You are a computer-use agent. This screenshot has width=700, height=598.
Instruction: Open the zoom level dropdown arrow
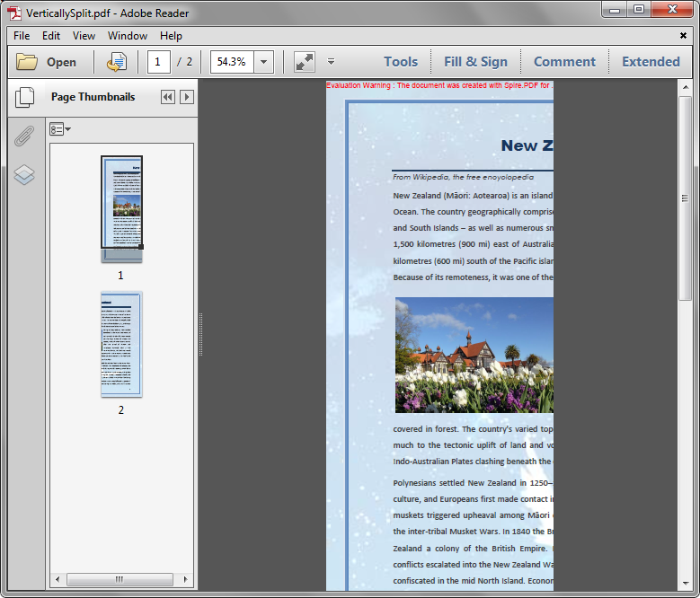264,62
